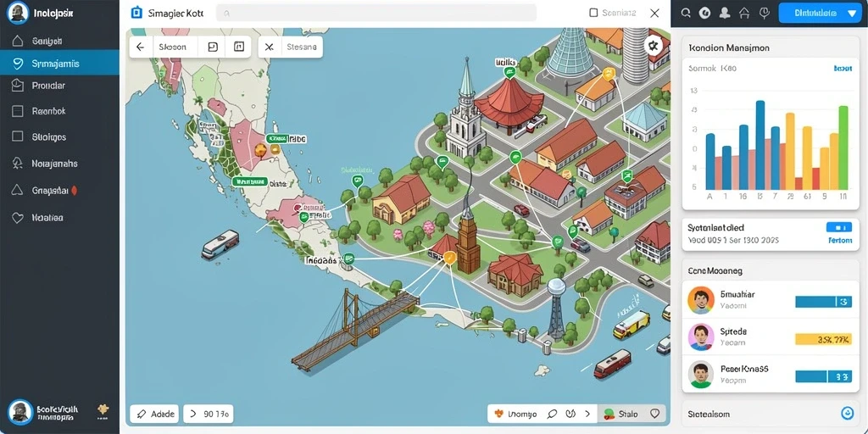Screen dimensions: 868x434
Task: Click the pencil Adade button
Action: click(155, 414)
